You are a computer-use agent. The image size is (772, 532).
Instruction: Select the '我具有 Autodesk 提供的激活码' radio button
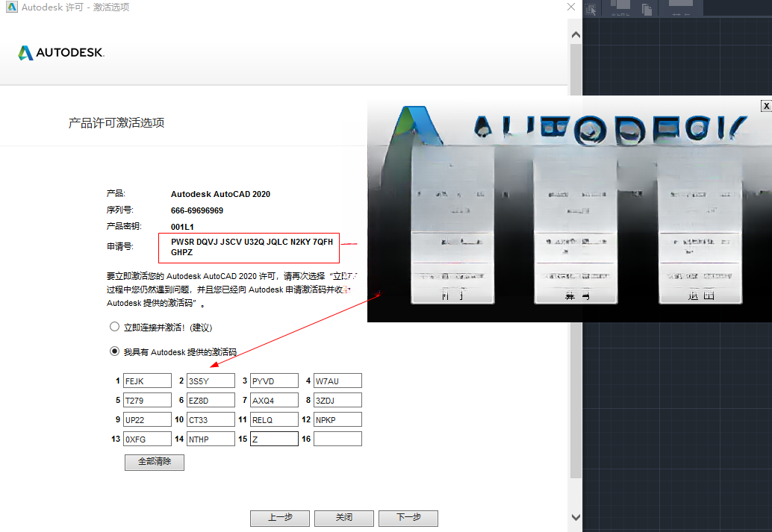pos(115,351)
